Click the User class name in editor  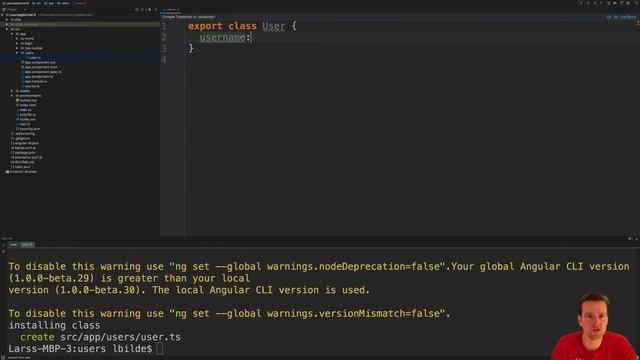click(x=273, y=26)
